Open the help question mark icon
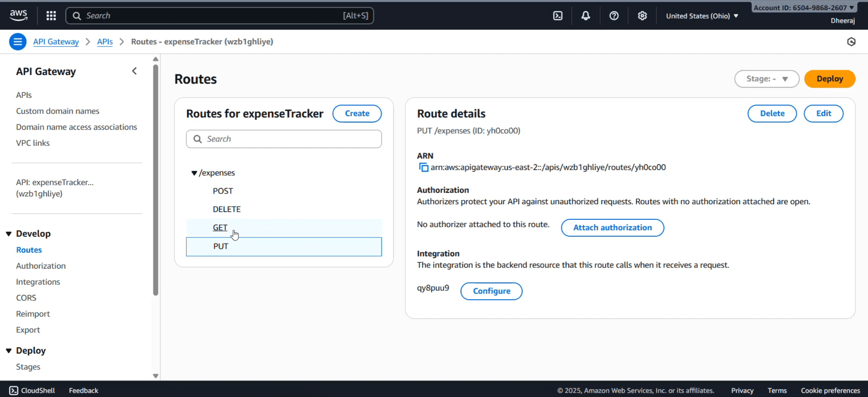The height and width of the screenshot is (397, 868). (614, 16)
